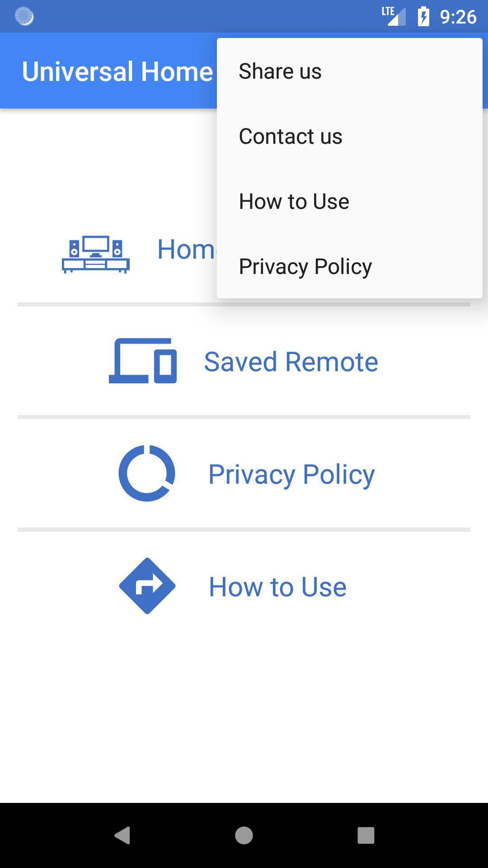Screen dimensions: 488x868
Task: Tap the Universal Home app title
Action: (x=117, y=71)
